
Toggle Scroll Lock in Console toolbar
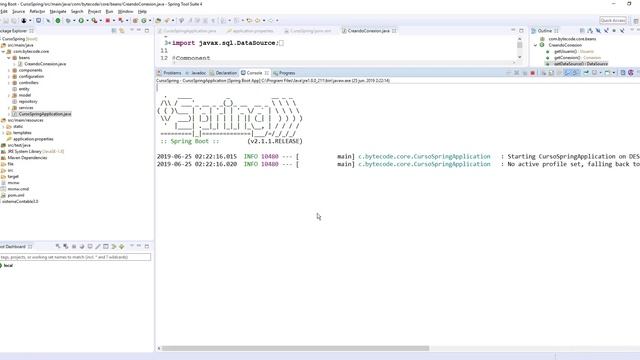point(551,73)
